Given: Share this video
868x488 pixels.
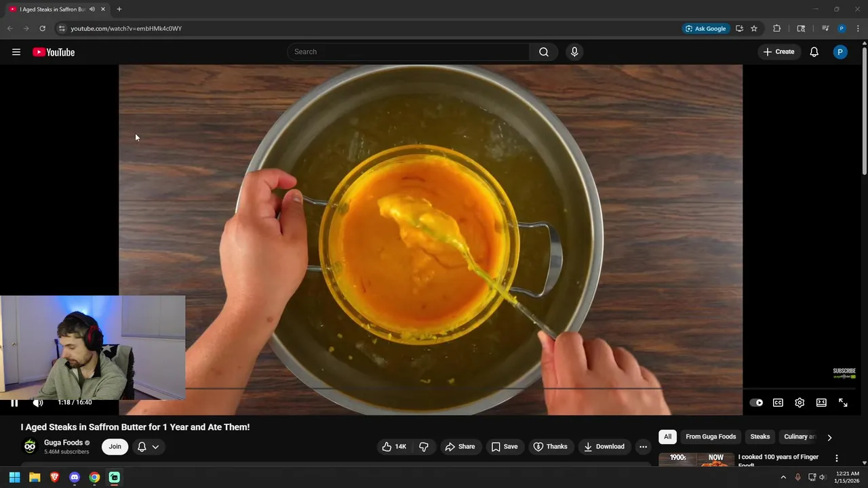Looking at the screenshot, I should pyautogui.click(x=460, y=447).
